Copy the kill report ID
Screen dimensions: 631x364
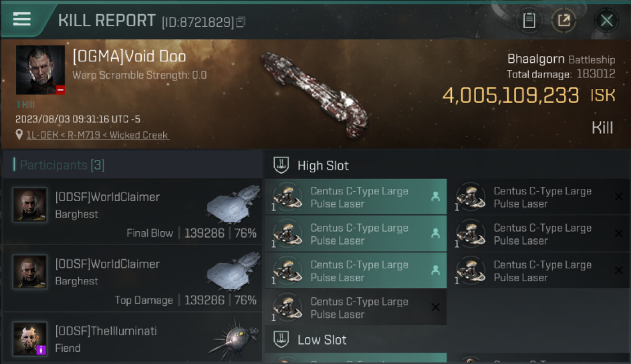click(x=241, y=22)
